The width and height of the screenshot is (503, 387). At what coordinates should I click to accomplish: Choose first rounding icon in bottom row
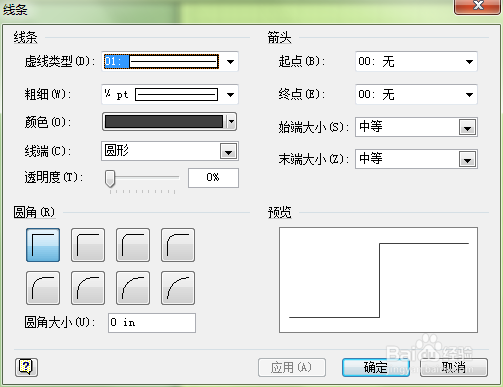[43, 288]
